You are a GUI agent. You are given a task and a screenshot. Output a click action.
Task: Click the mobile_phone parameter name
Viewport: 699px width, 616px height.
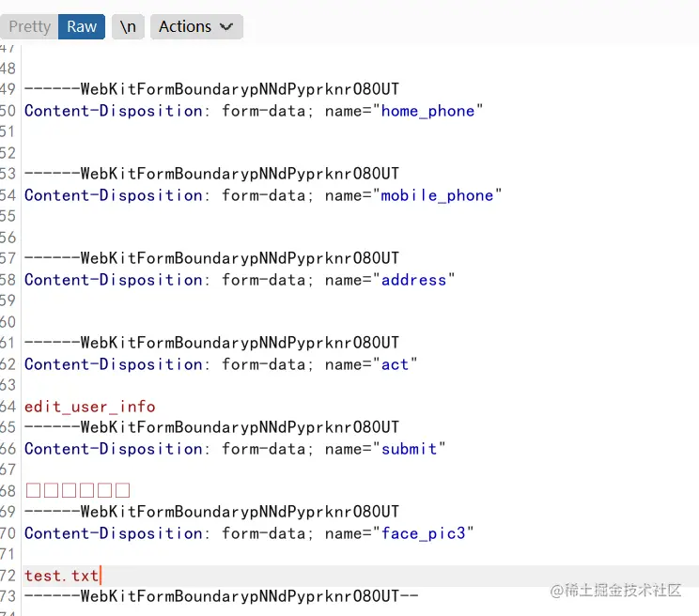(x=437, y=195)
